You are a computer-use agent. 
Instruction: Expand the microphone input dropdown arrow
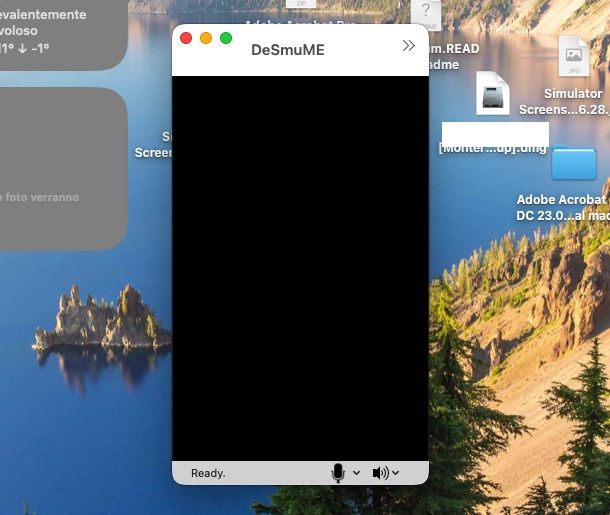click(356, 473)
